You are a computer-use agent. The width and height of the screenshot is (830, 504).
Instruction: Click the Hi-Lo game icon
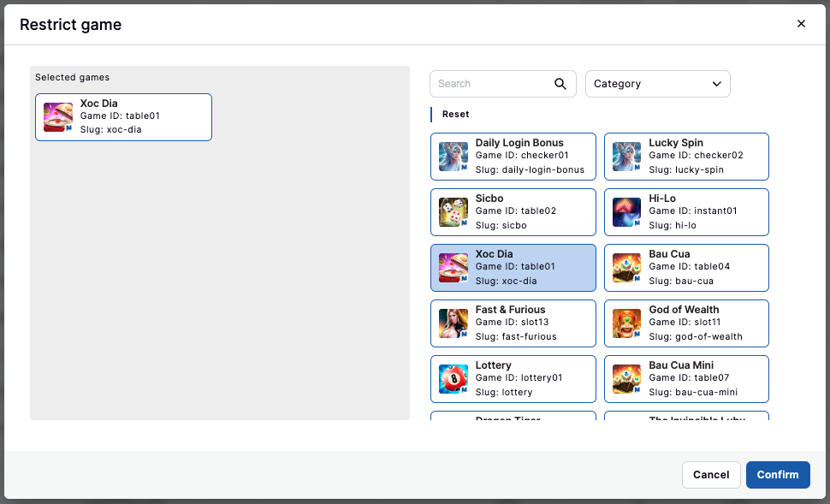pos(627,212)
